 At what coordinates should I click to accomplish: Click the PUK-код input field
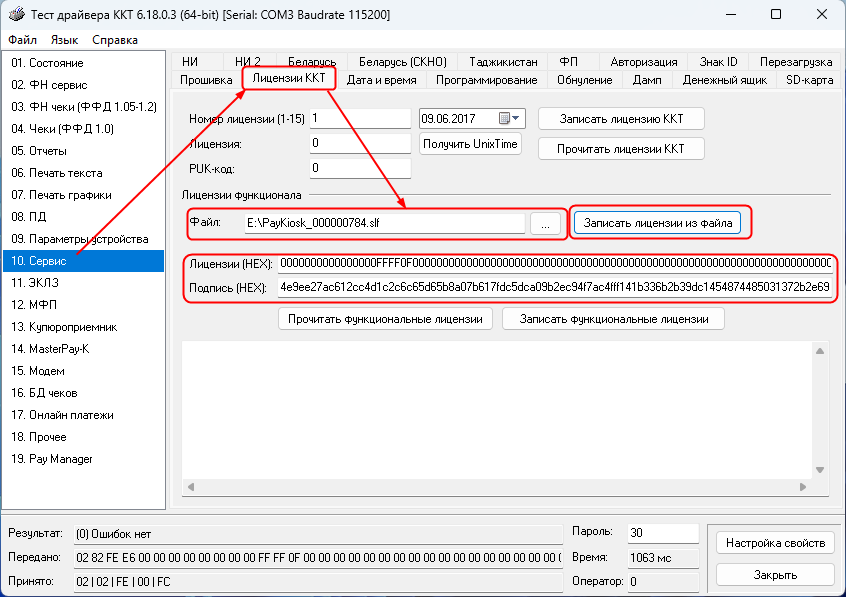[360, 168]
